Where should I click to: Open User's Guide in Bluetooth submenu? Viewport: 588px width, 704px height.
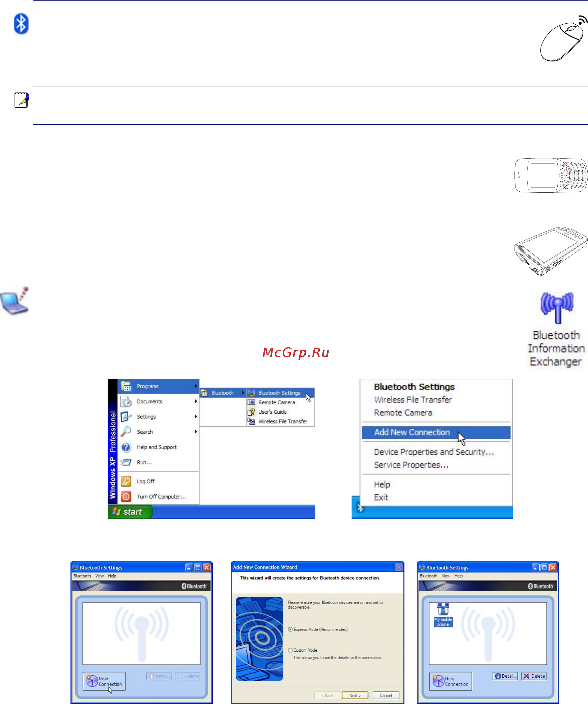[280, 412]
